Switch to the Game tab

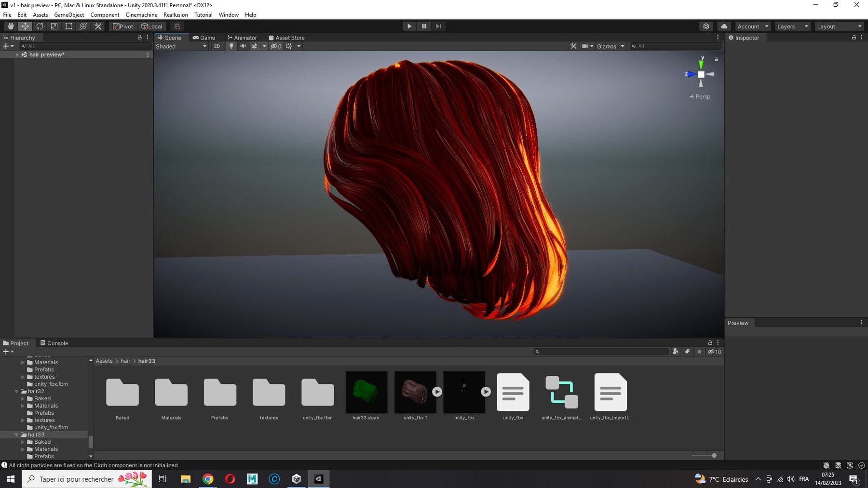pyautogui.click(x=204, y=38)
